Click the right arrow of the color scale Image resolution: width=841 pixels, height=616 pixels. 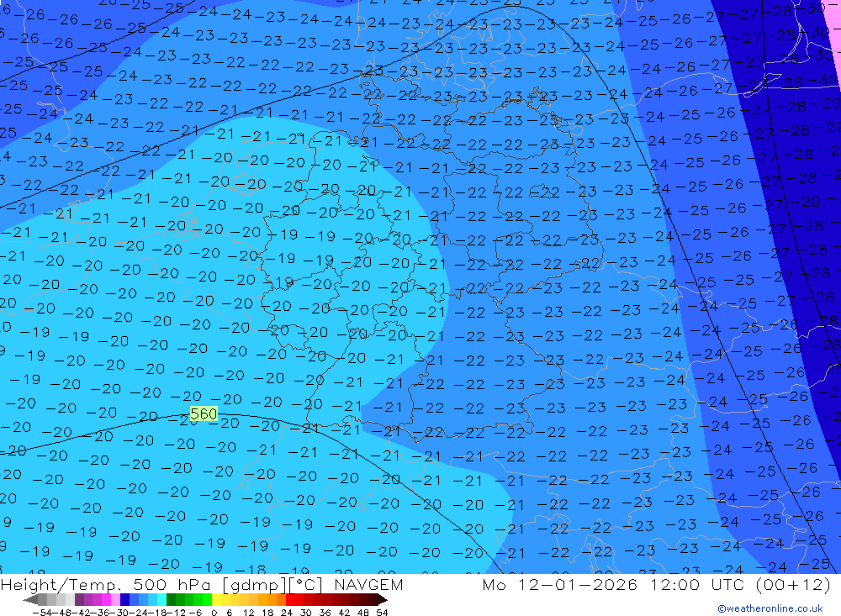coord(382,600)
